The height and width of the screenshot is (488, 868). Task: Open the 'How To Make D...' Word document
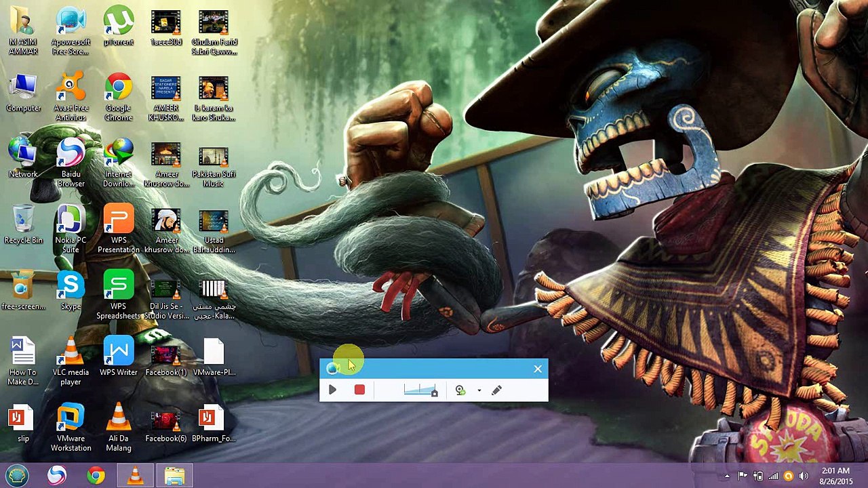tap(23, 362)
